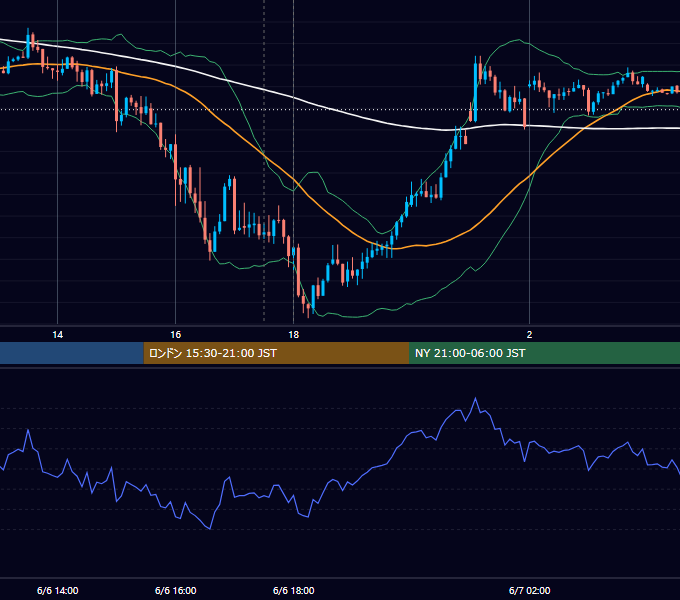
Task: Click the 16 time axis label
Action: pyautogui.click(x=175, y=335)
